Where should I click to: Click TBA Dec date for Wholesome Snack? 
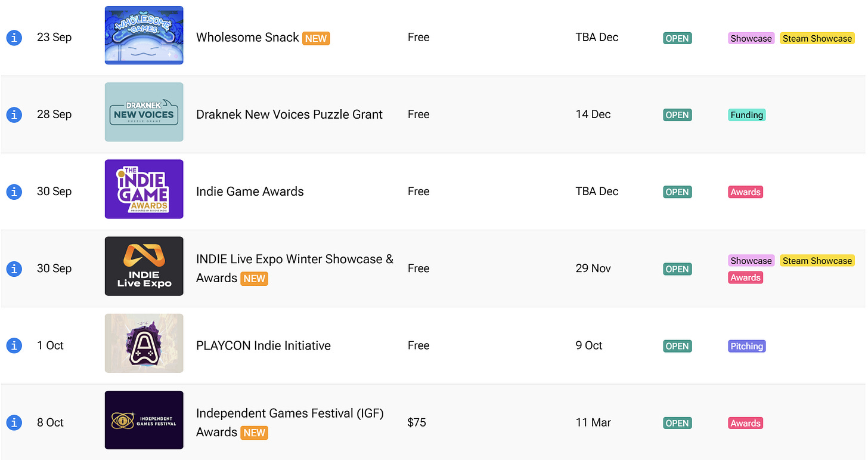tap(597, 37)
